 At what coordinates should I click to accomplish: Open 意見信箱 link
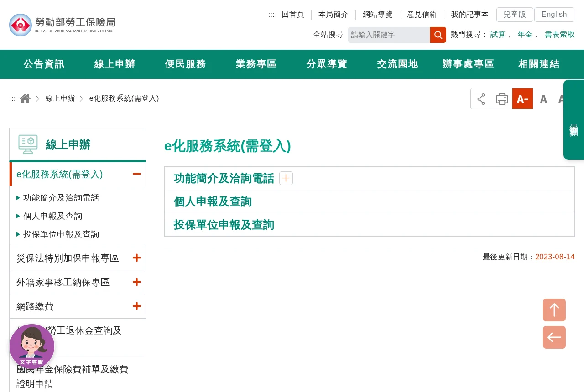pos(422,15)
